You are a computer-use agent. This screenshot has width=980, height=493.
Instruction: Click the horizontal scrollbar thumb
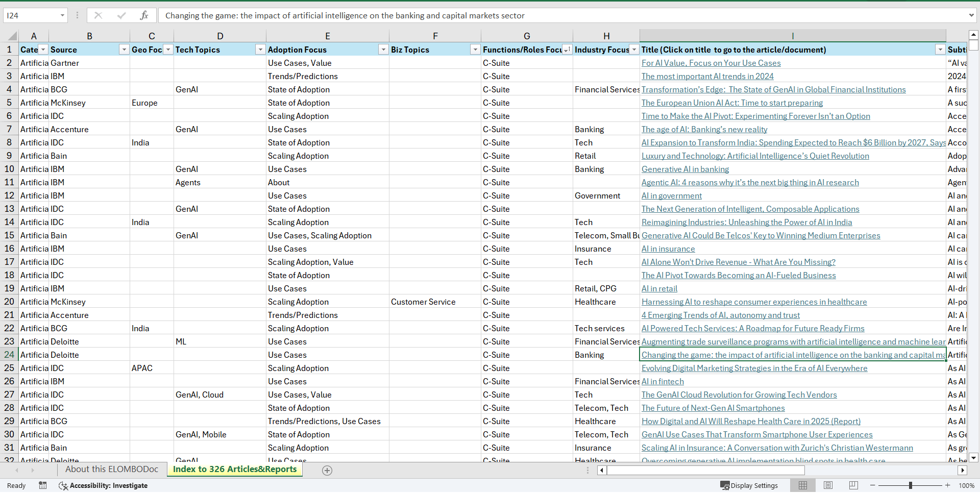tap(705, 470)
